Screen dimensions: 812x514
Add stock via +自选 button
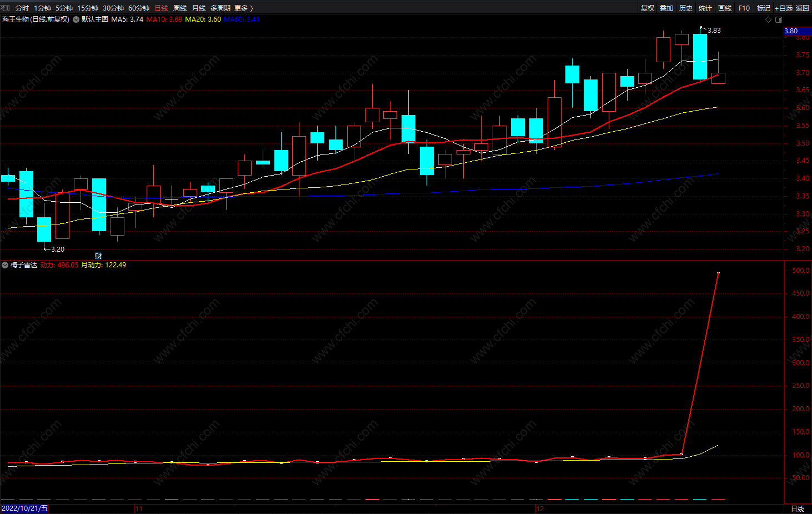[x=784, y=8]
